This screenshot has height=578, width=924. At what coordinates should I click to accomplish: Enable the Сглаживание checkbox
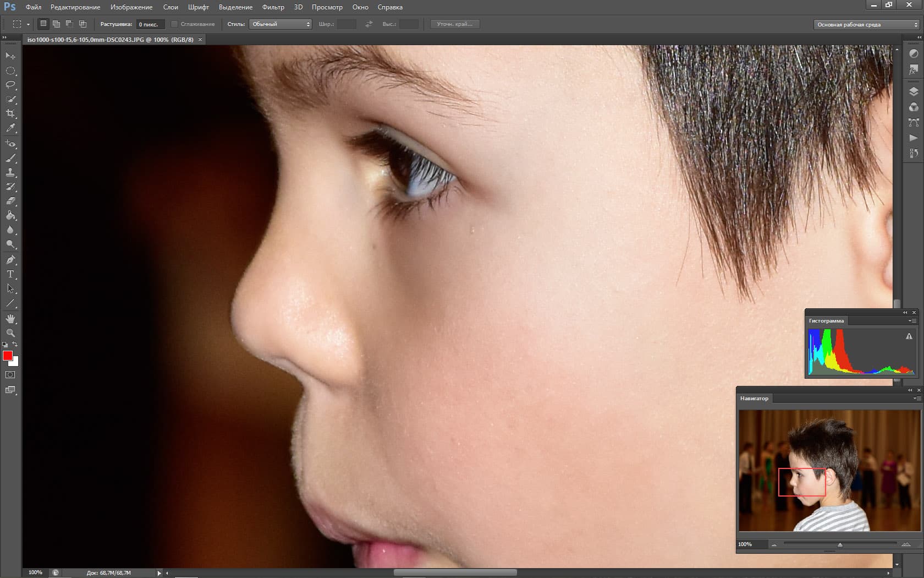174,24
